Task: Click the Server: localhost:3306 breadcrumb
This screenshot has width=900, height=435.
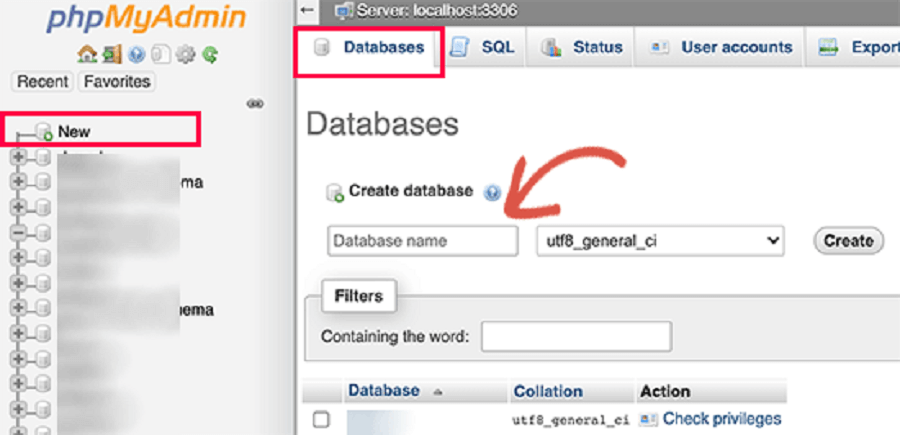Action: point(437,10)
